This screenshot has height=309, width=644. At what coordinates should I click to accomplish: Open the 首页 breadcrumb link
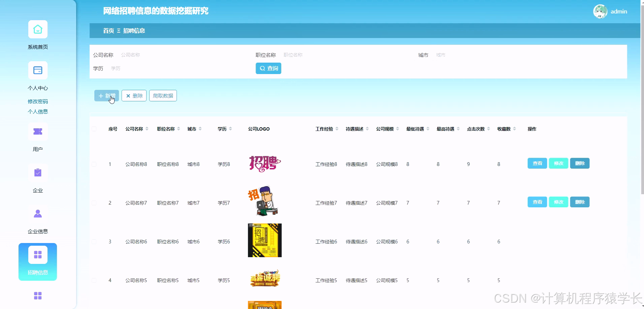[108, 31]
